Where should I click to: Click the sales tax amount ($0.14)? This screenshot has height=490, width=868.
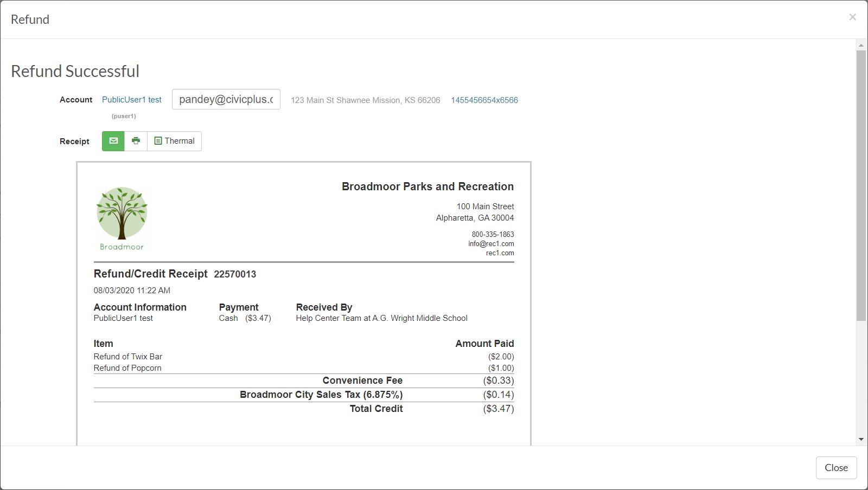[x=499, y=395]
